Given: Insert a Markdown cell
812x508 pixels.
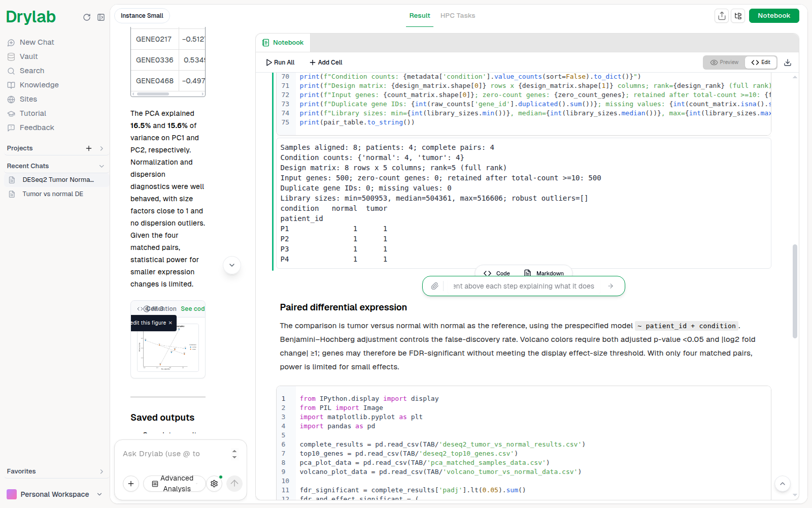Looking at the screenshot, I should 544,273.
